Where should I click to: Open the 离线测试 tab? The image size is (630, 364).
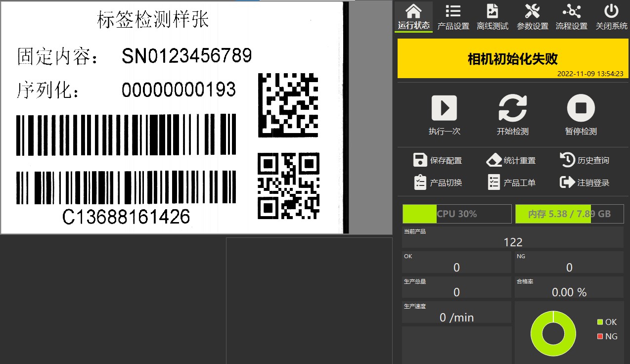(493, 17)
